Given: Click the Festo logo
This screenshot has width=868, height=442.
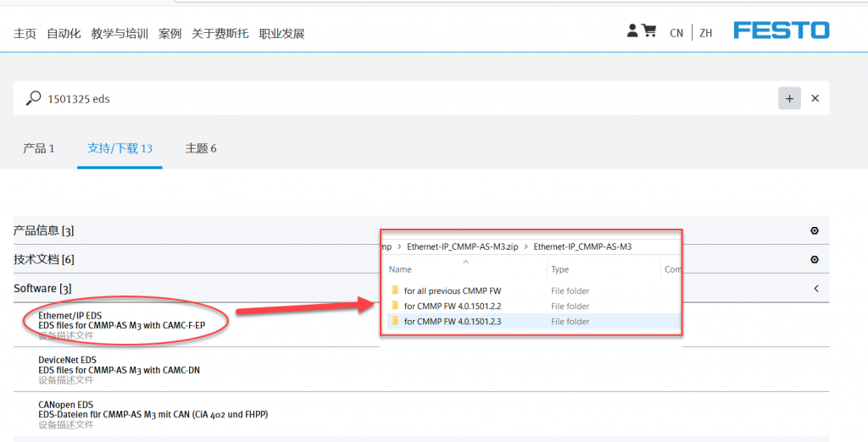Looking at the screenshot, I should (x=782, y=30).
